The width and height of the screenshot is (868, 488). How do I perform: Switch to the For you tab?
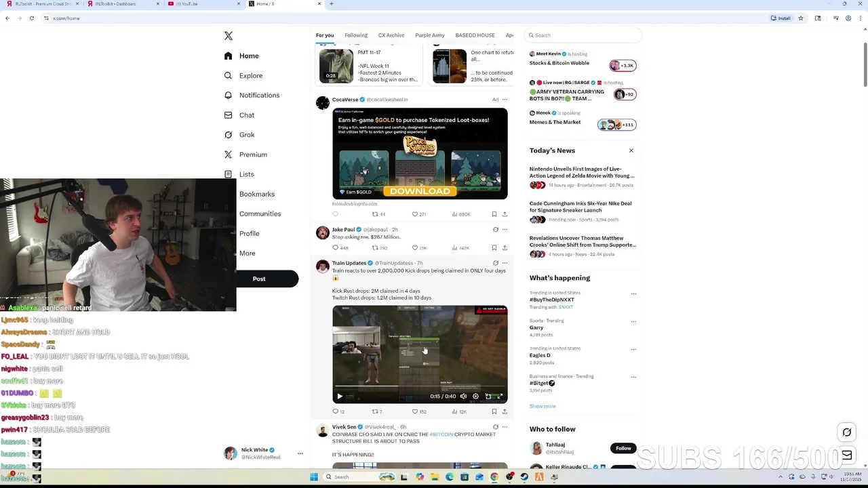(x=325, y=35)
